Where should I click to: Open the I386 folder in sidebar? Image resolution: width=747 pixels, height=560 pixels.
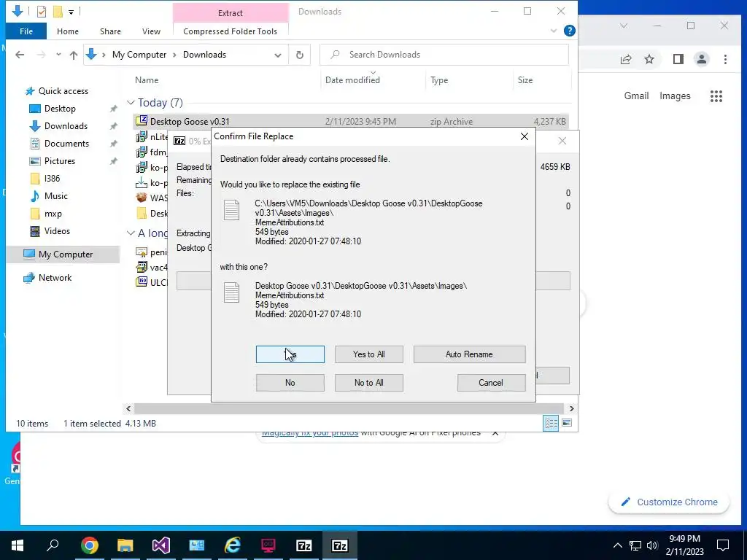(x=52, y=179)
